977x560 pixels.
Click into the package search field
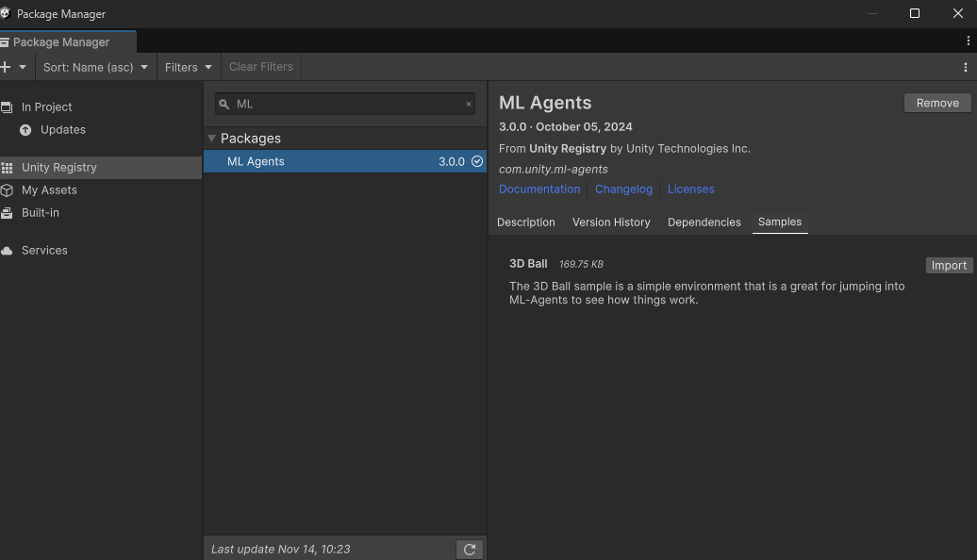click(x=344, y=104)
